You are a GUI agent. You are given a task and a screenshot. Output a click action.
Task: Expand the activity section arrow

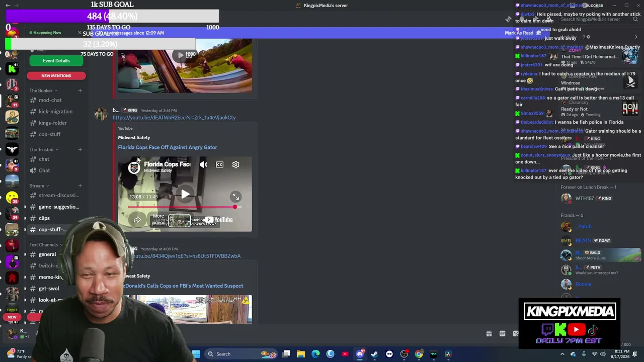(636, 37)
